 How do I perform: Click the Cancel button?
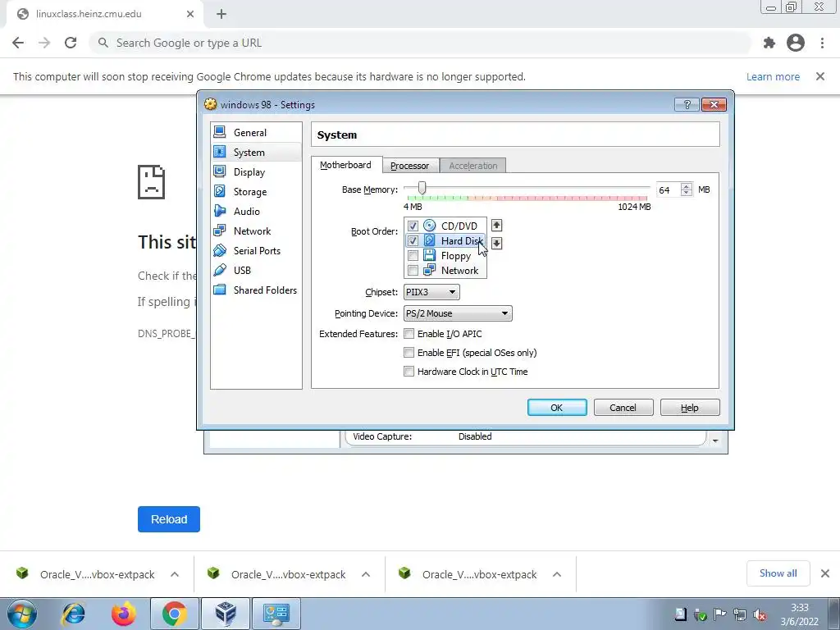623,408
